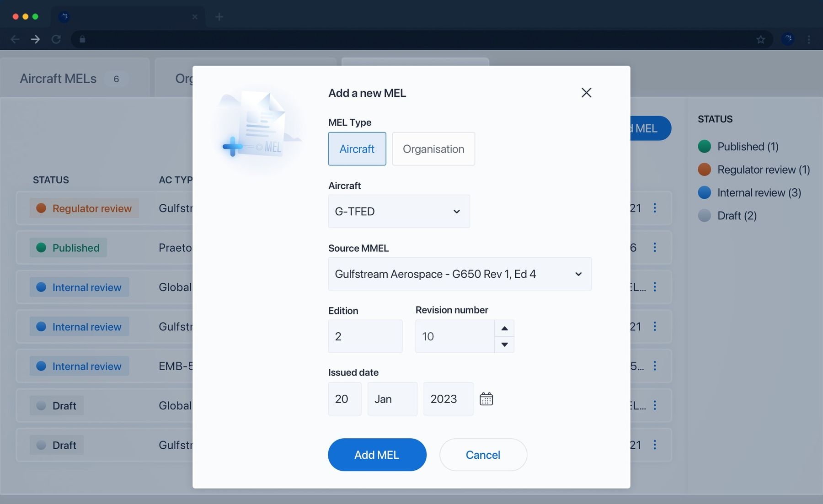This screenshot has width=823, height=504.
Task: Click the browser bookmark star icon
Action: coord(760,40)
